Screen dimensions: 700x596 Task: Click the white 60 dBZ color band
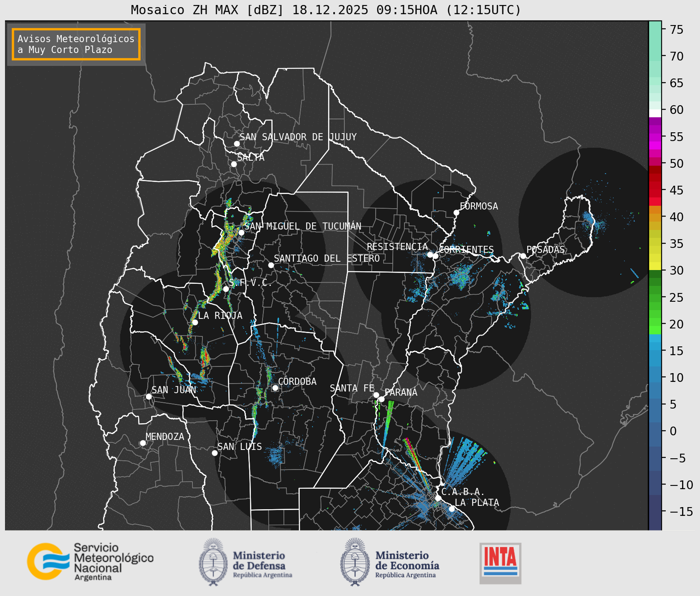tap(655, 113)
